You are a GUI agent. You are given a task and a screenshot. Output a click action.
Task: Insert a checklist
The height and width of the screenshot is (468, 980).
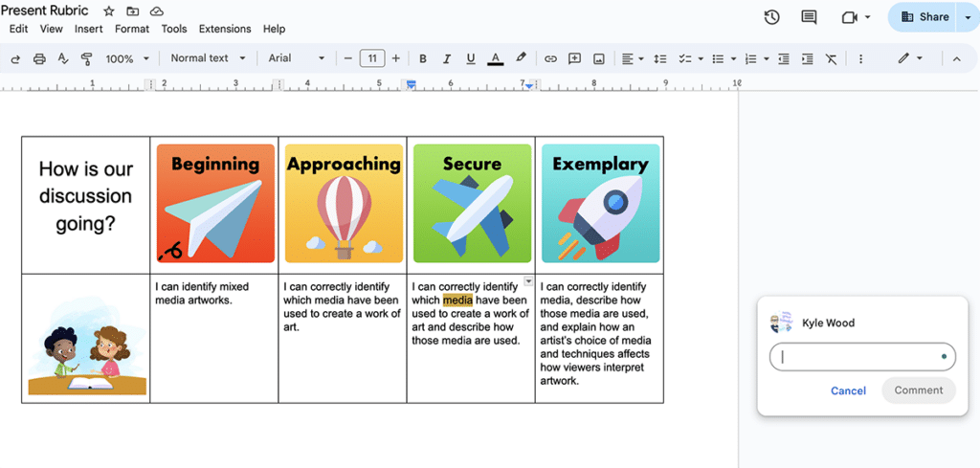click(x=685, y=58)
